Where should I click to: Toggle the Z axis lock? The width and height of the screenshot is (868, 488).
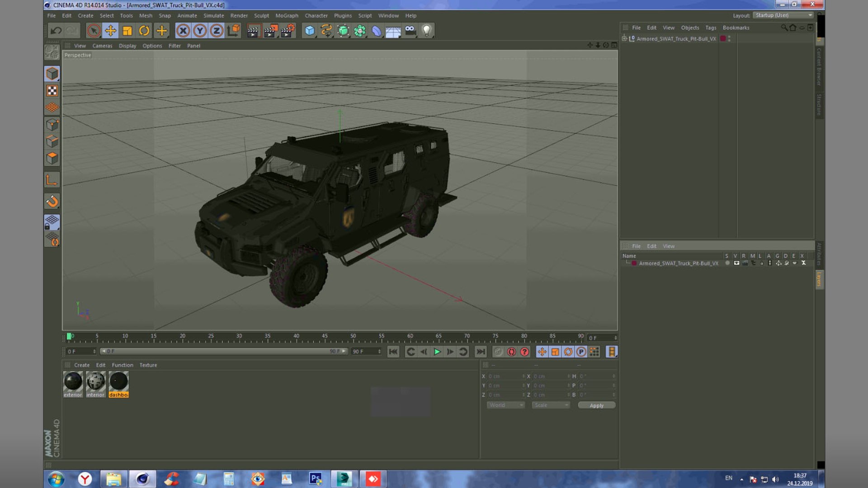pyautogui.click(x=217, y=31)
